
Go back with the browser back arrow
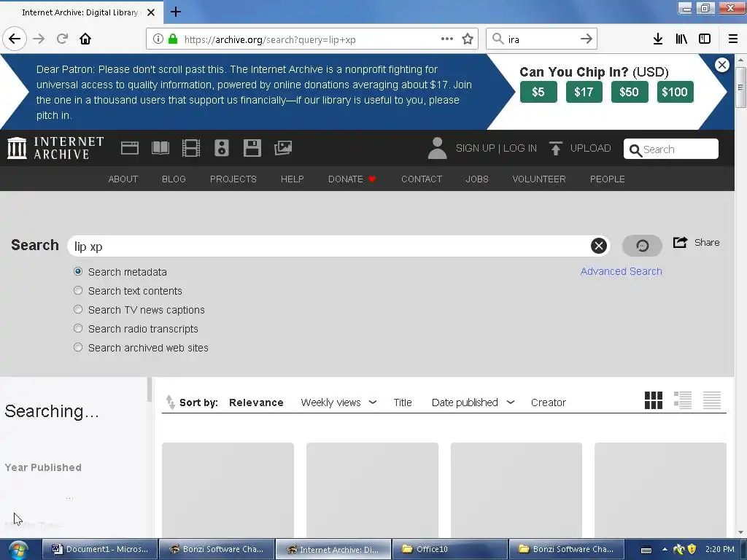click(15, 39)
